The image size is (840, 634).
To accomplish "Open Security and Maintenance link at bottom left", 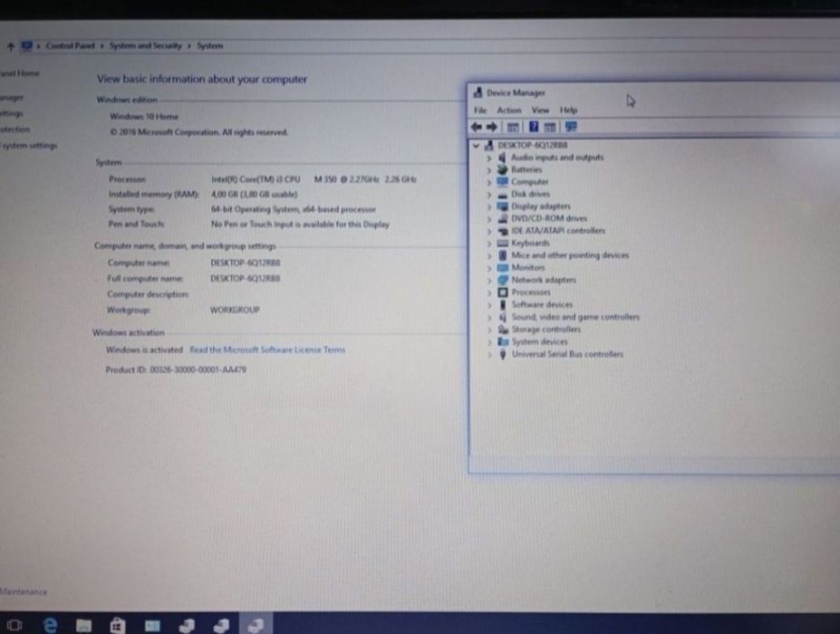I will pyautogui.click(x=24, y=591).
